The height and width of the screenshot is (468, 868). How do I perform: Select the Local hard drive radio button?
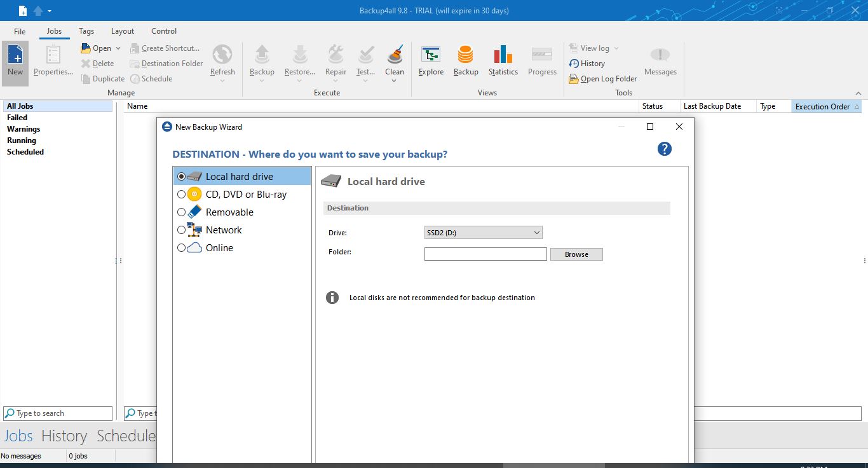click(x=182, y=177)
